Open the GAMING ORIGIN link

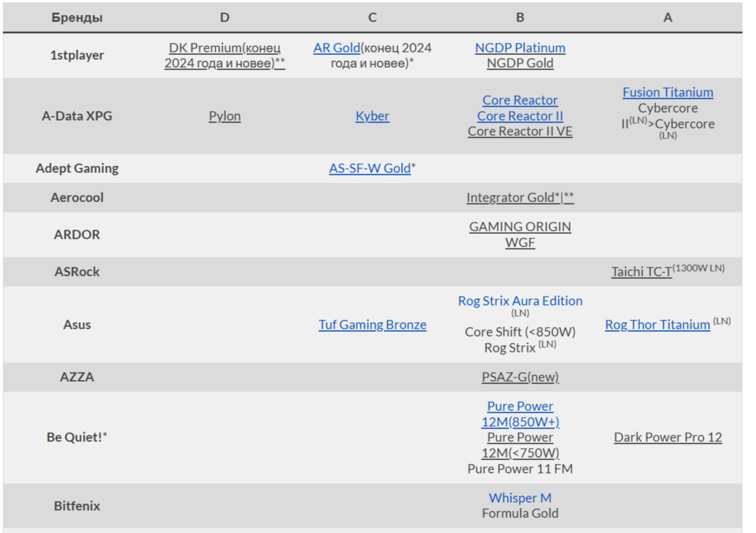(x=519, y=227)
